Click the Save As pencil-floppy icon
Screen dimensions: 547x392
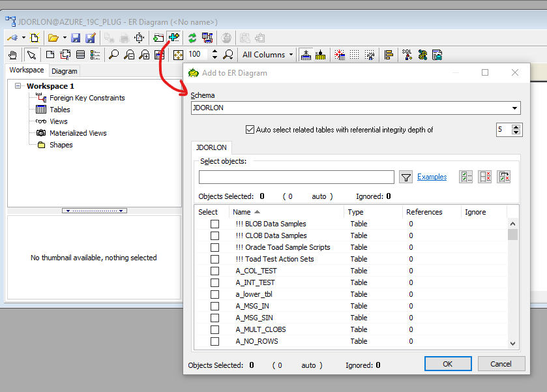(91, 38)
